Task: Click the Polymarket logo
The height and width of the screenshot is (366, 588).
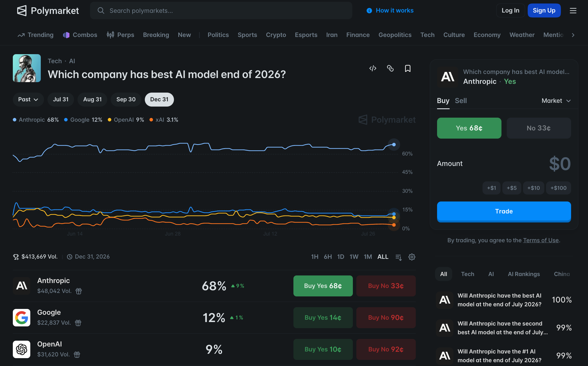Action: coord(48,11)
